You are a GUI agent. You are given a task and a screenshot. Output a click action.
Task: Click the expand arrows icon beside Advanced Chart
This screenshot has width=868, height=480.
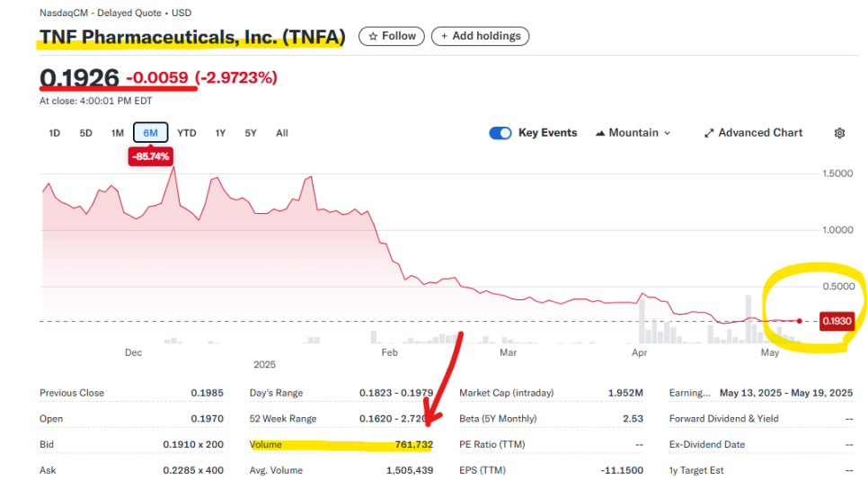coord(709,133)
